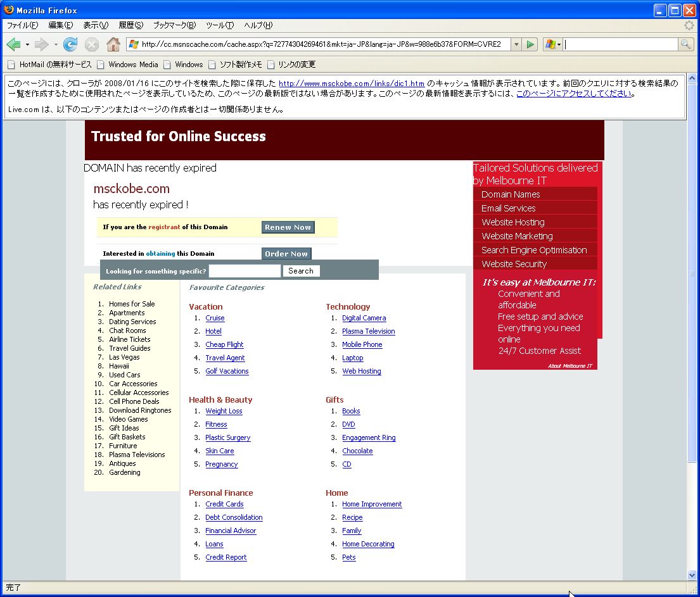Select Domain Names in Melbourne IT panel
The image size is (700, 597).
(535, 194)
